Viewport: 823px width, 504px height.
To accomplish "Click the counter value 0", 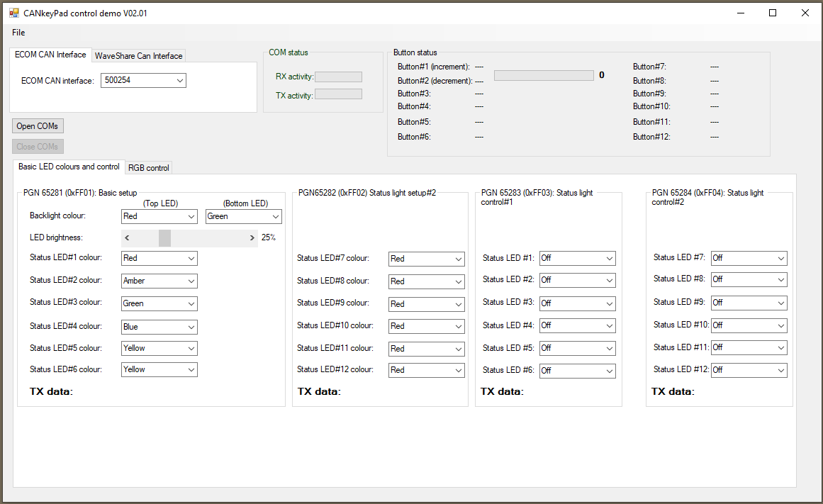I will pos(602,75).
